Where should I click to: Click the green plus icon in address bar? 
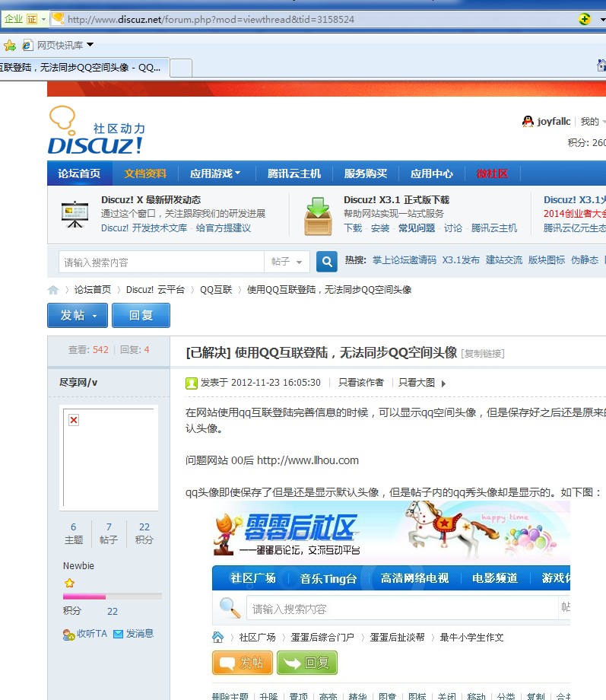pos(584,19)
